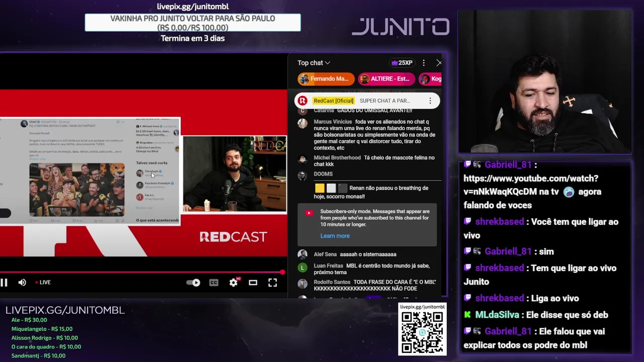Expand the Top chat dropdown

click(x=313, y=63)
